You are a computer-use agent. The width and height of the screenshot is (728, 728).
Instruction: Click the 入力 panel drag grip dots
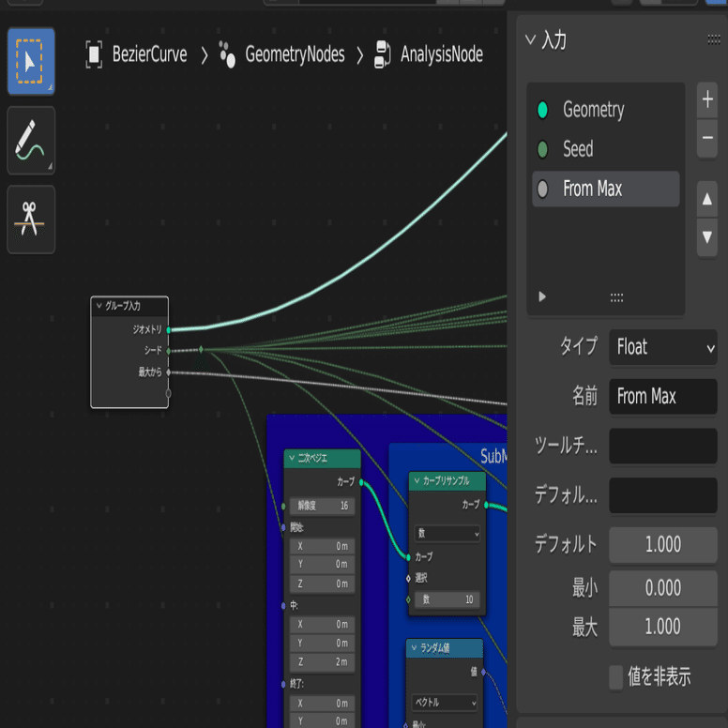tap(714, 40)
